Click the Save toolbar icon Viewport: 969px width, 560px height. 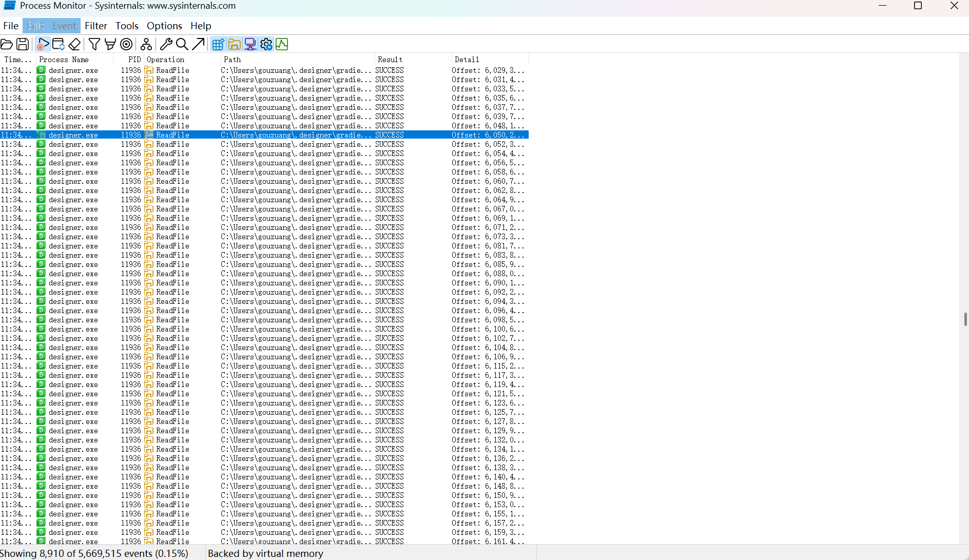point(23,44)
